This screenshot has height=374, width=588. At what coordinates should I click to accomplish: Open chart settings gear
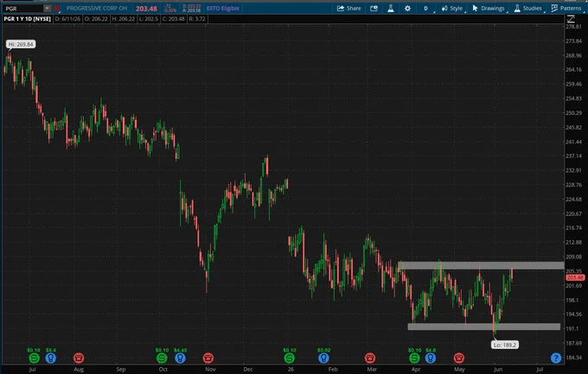click(407, 9)
